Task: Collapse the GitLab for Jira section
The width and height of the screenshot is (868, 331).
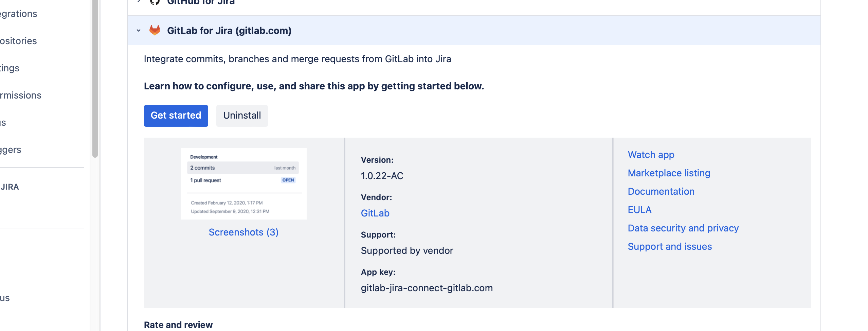Action: coord(138,30)
